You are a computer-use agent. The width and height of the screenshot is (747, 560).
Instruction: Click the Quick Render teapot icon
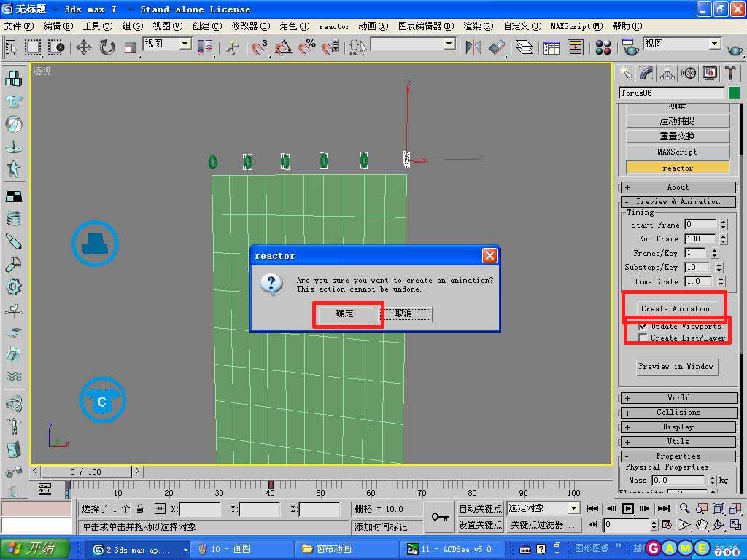tap(734, 48)
